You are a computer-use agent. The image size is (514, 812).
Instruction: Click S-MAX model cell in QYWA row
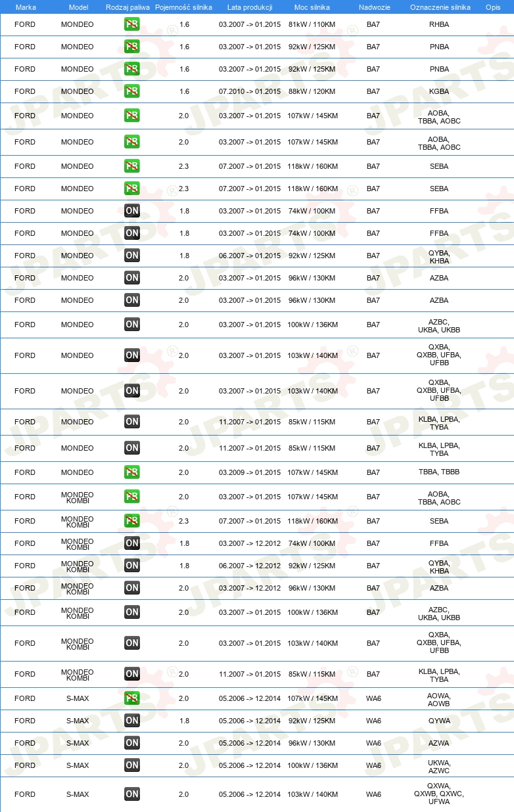tap(78, 721)
